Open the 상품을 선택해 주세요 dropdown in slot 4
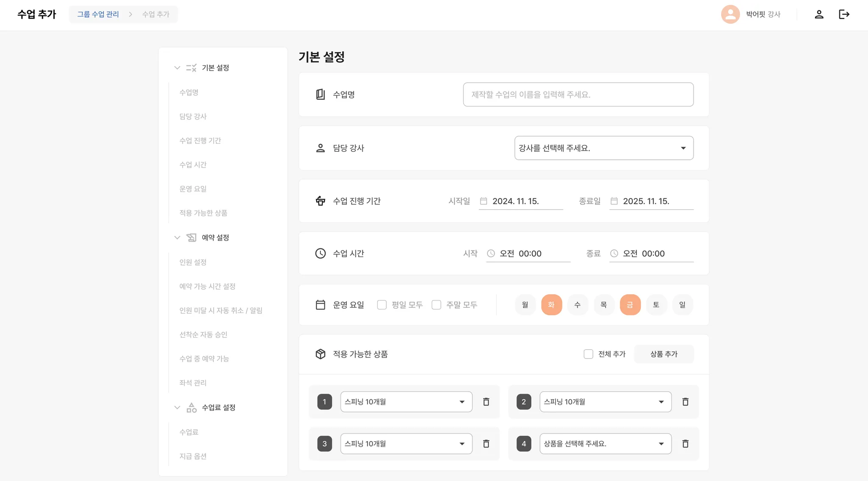The width and height of the screenshot is (868, 481). click(x=604, y=443)
